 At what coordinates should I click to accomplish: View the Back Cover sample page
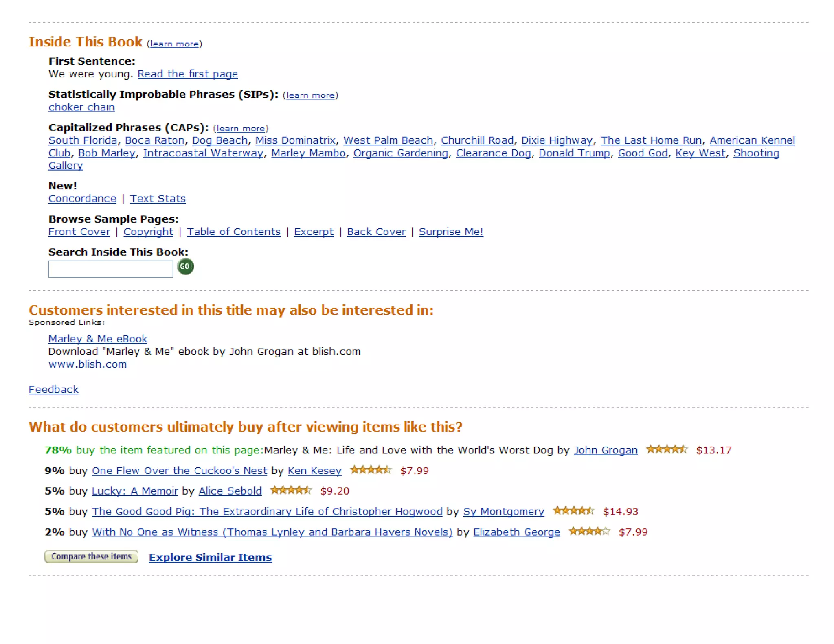[376, 232]
